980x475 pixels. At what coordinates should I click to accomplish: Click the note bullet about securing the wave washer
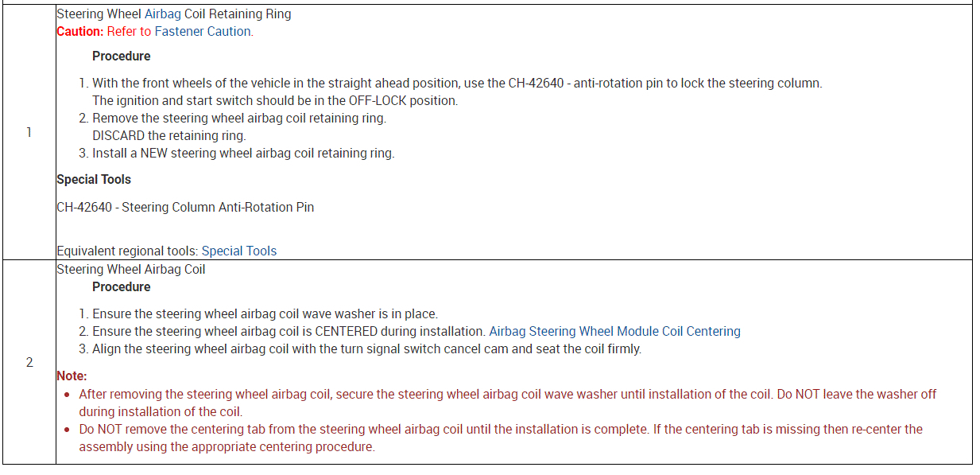tap(507, 394)
